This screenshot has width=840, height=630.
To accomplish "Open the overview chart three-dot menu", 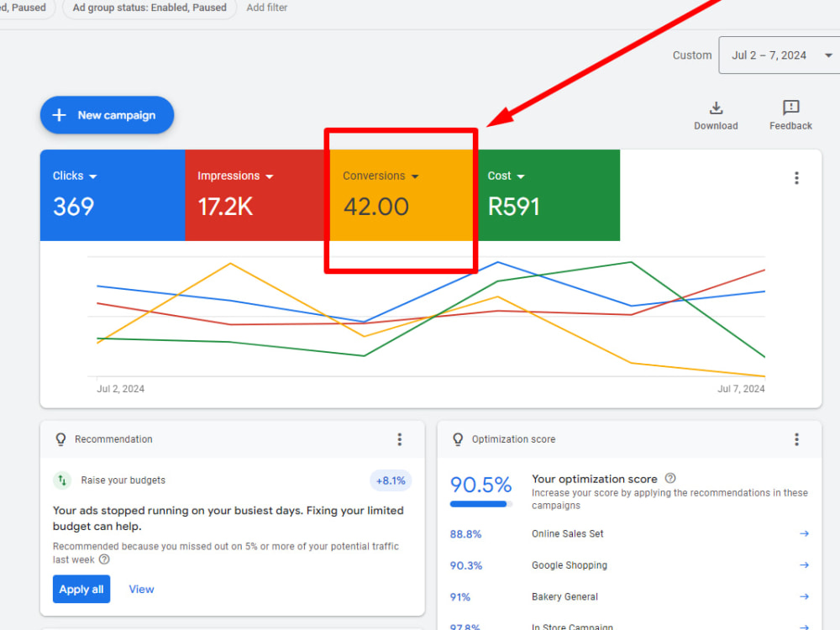I will (796, 178).
